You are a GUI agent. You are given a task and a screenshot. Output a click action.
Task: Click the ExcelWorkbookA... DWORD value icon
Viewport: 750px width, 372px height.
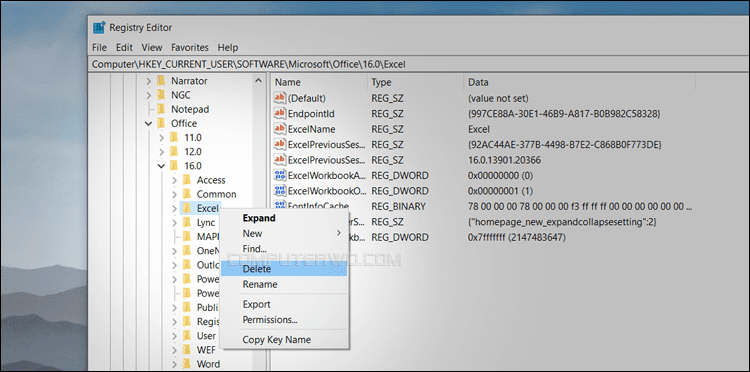(279, 175)
